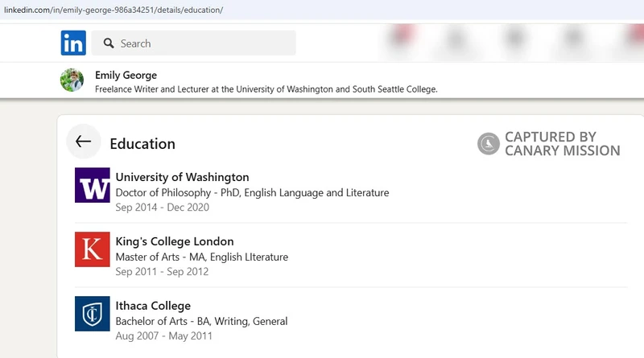Open Emily George's profile photo
The height and width of the screenshot is (358, 644).
[x=72, y=80]
